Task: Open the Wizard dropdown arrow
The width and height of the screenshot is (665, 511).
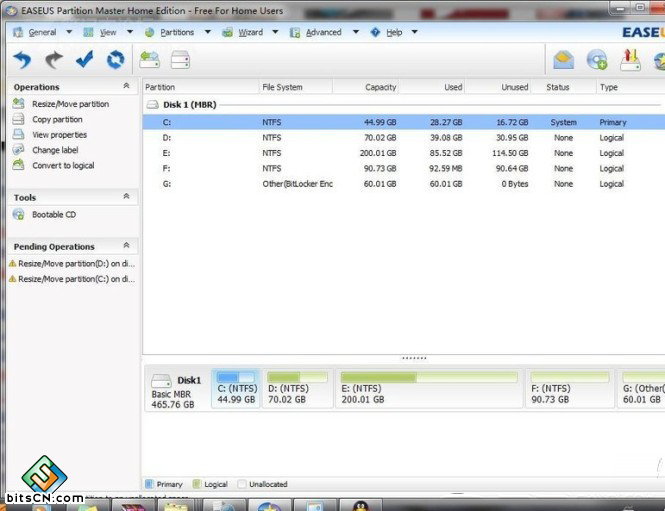Action: [x=275, y=32]
